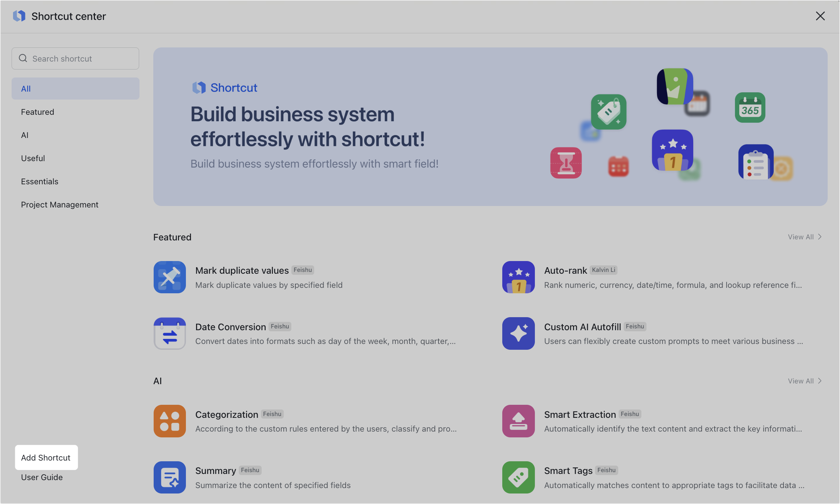Click the Kalvin Li author tag
Image resolution: width=840 pixels, height=504 pixels.
[x=603, y=270]
